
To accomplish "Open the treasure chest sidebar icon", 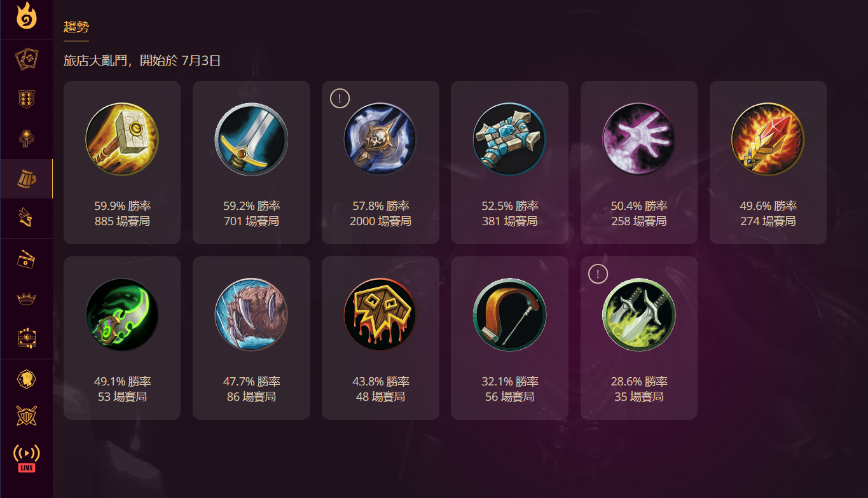I will (27, 338).
